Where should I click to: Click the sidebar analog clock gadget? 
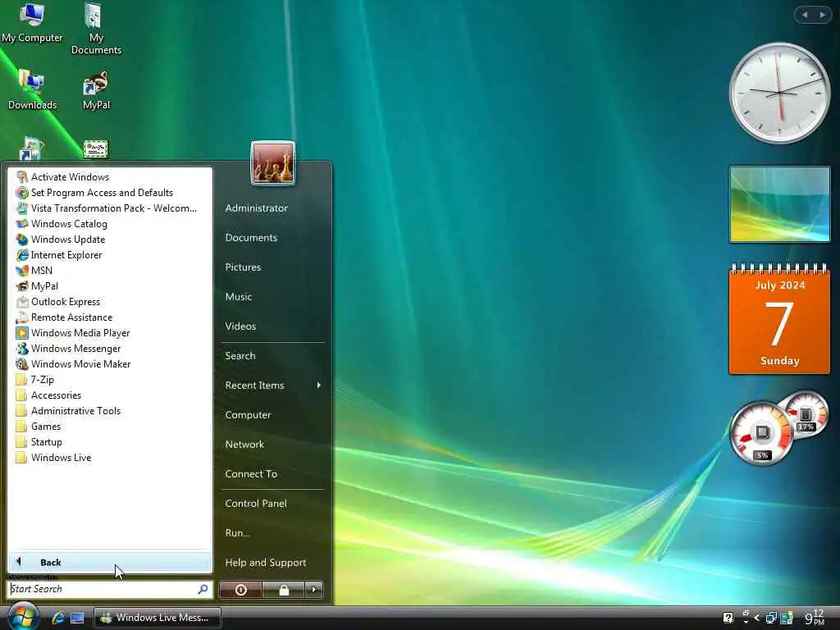click(779, 93)
